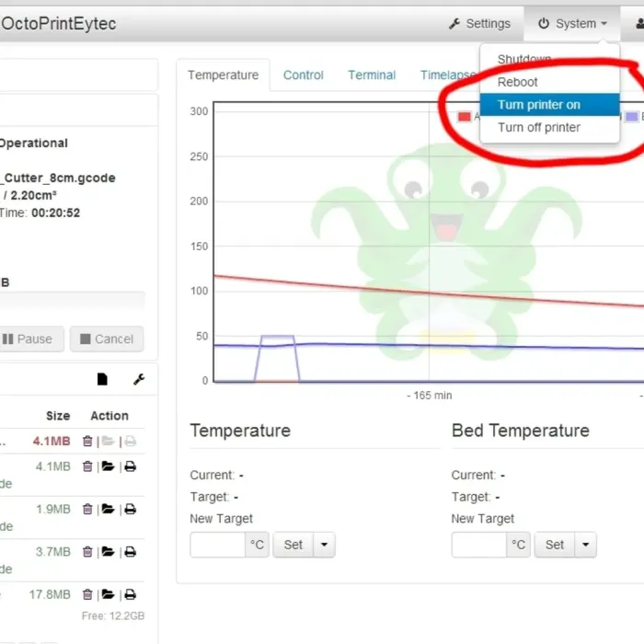Click trash icon of first 4.1MB file
Screen dimensions: 644x644
click(87, 441)
